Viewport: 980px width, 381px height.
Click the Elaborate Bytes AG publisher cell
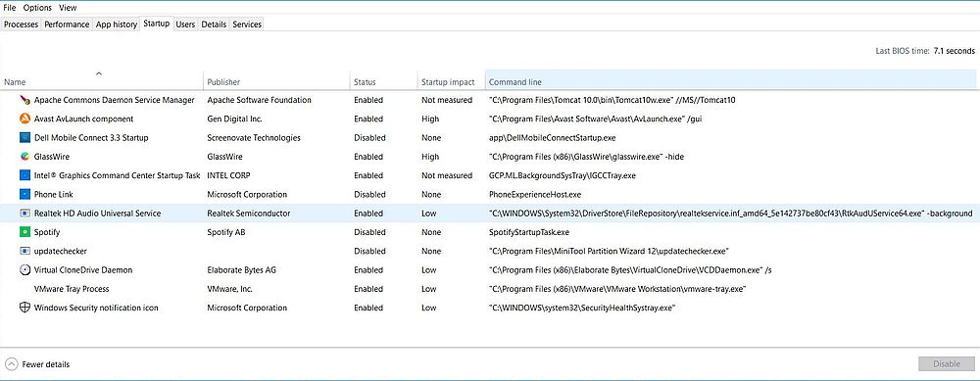pyautogui.click(x=241, y=269)
